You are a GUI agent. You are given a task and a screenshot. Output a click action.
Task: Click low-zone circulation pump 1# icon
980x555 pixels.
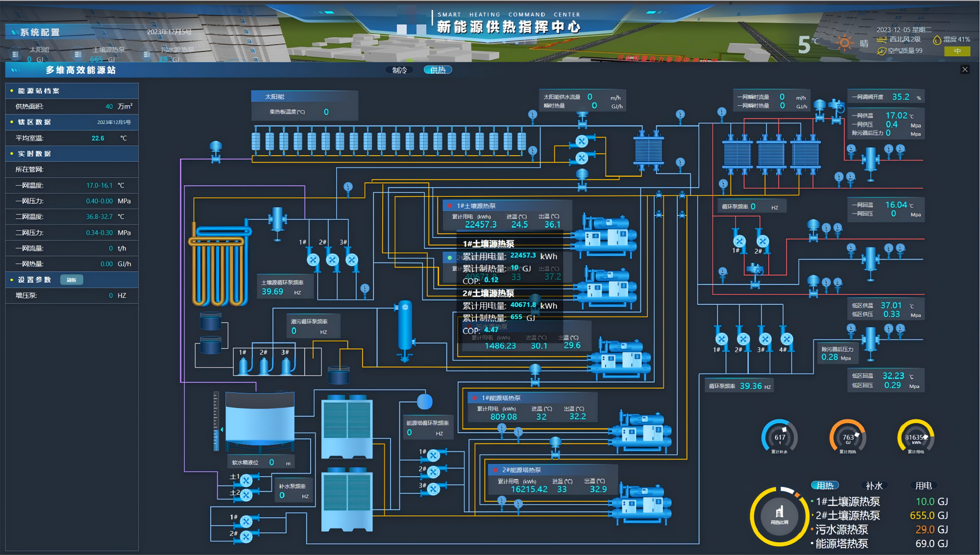721,338
